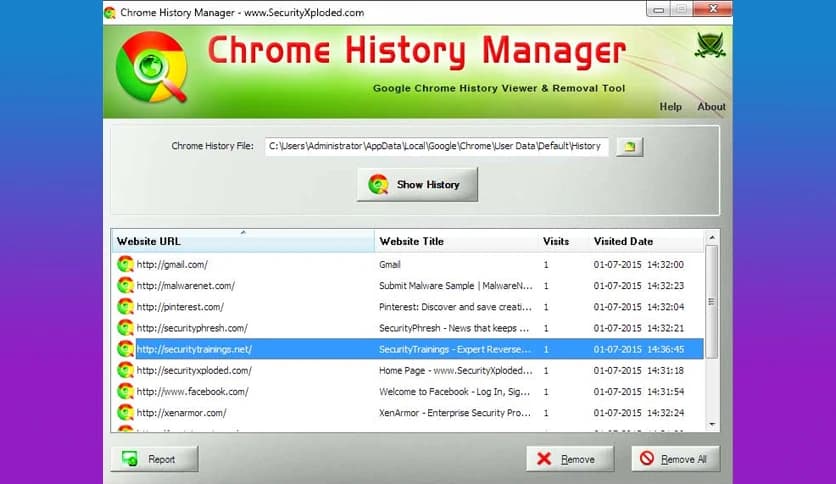Generate a Report
Image resolution: width=836 pixels, height=484 pixels.
(155, 459)
